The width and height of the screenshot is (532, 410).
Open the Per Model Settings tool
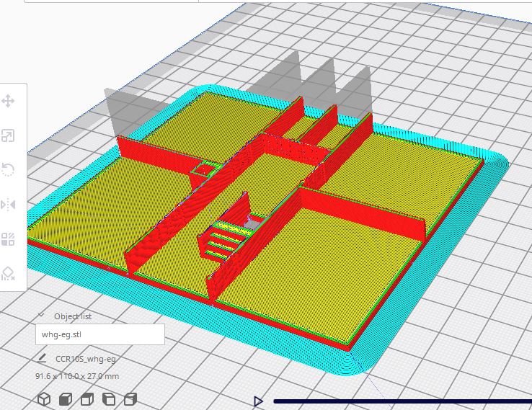9,239
